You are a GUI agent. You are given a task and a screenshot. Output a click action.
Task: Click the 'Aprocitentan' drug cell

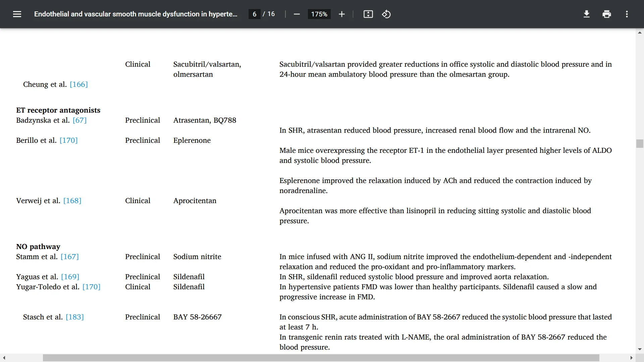(195, 201)
